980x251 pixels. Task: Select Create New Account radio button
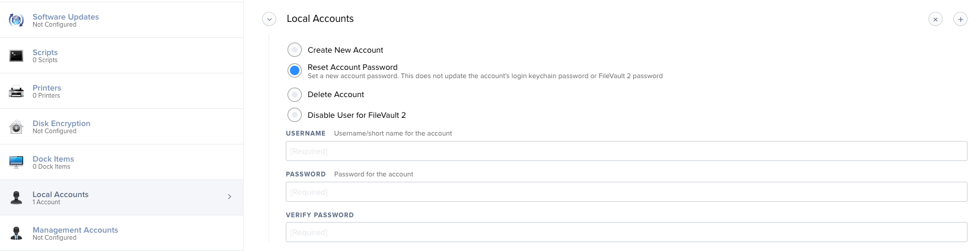pyautogui.click(x=295, y=50)
